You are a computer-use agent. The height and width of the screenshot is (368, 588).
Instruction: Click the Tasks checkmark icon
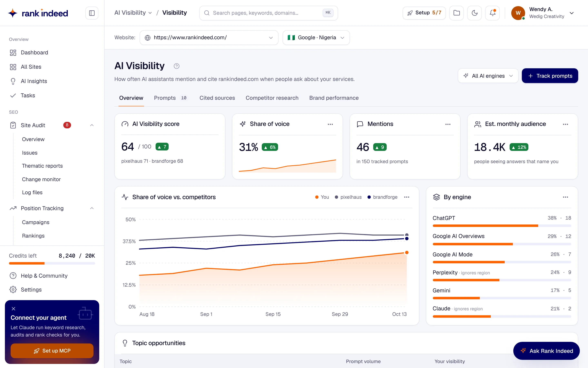(13, 95)
